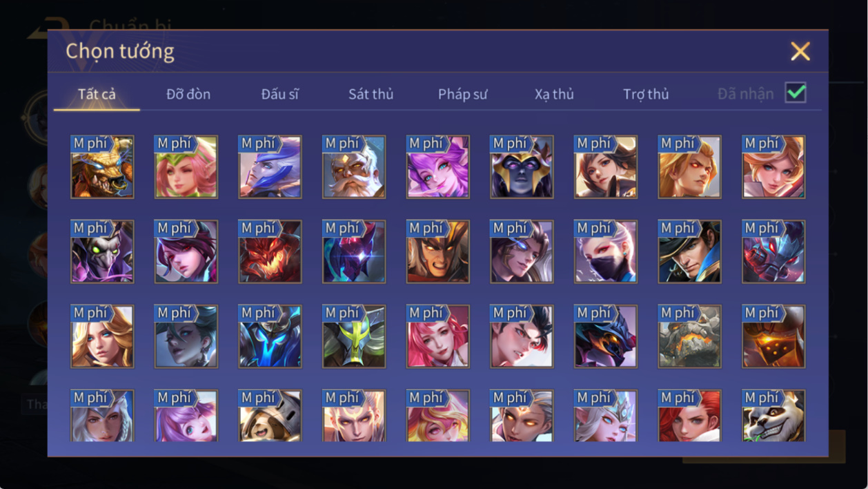Select the golden horned beast hero portrait

(x=102, y=166)
